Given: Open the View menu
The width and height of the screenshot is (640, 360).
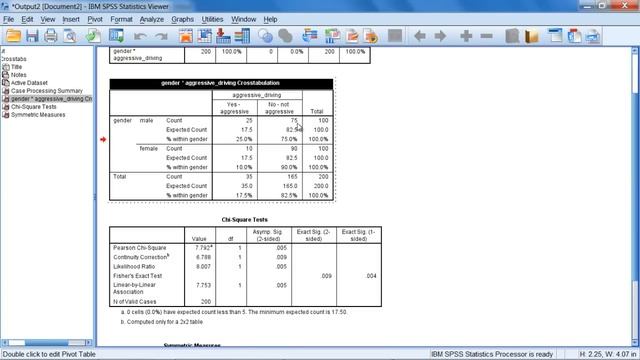Looking at the screenshot, I should (48, 19).
